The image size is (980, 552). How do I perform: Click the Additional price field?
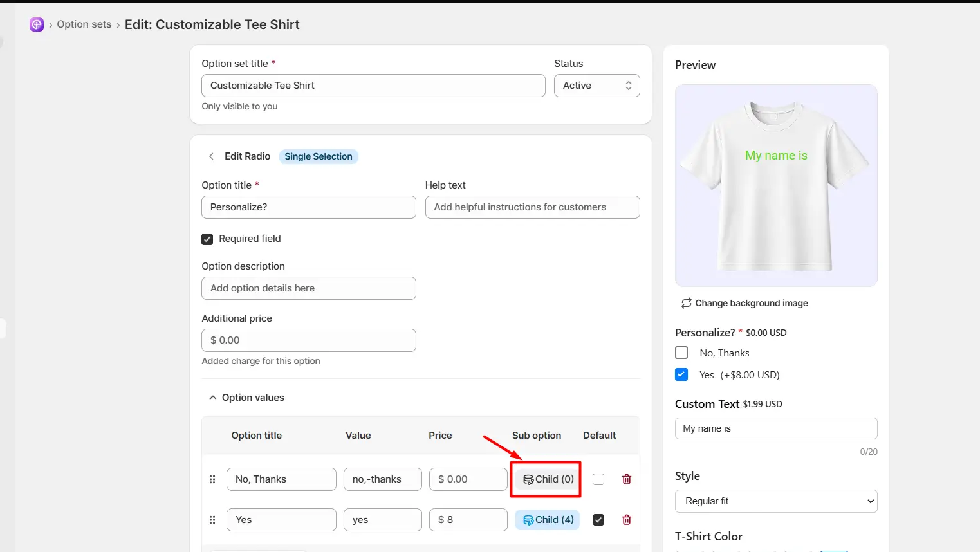pyautogui.click(x=309, y=340)
